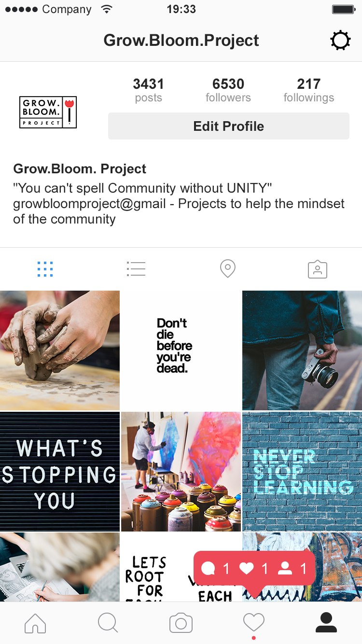The width and height of the screenshot is (362, 644).
Task: Open the search magnifier icon
Action: 108,623
